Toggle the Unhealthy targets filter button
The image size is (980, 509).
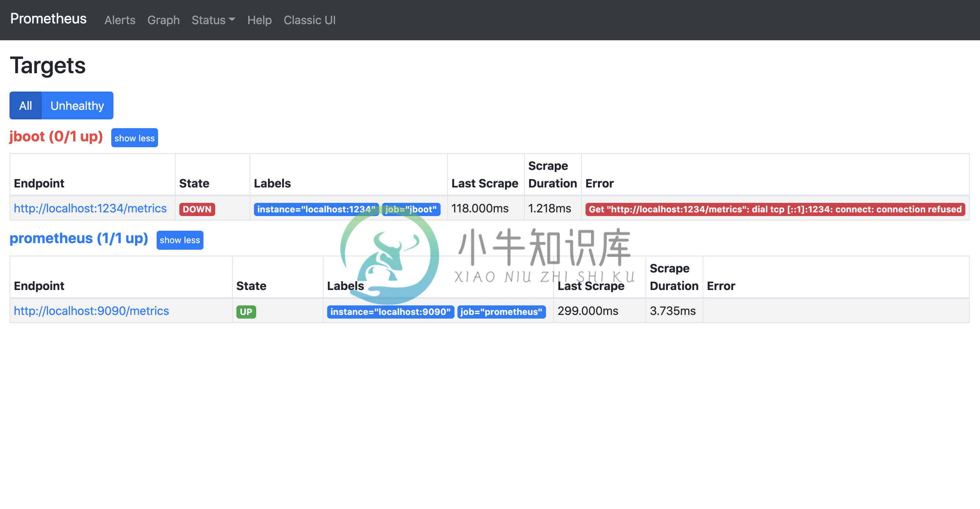[x=77, y=106]
